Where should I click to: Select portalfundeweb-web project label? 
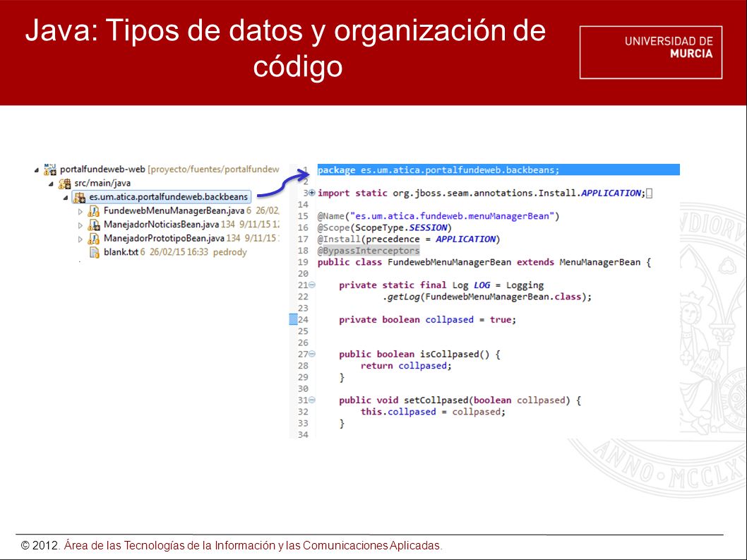coord(102,169)
